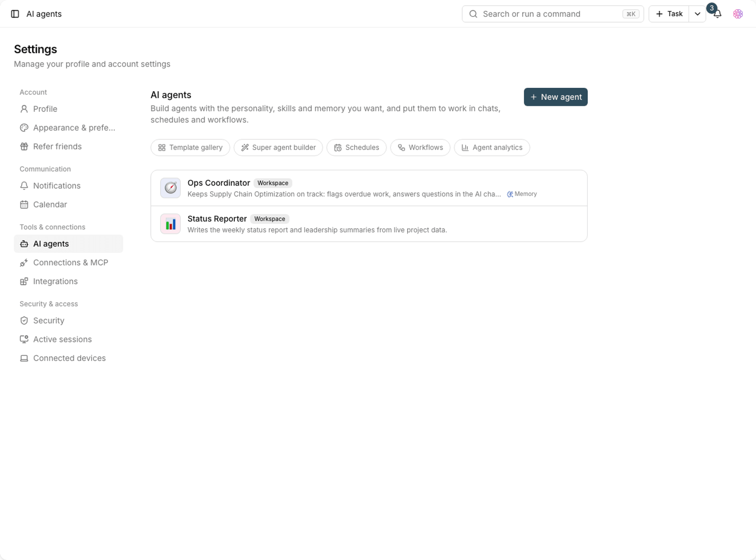This screenshot has height=560, width=756.
Task: Click the search magnifier icon
Action: 473,14
